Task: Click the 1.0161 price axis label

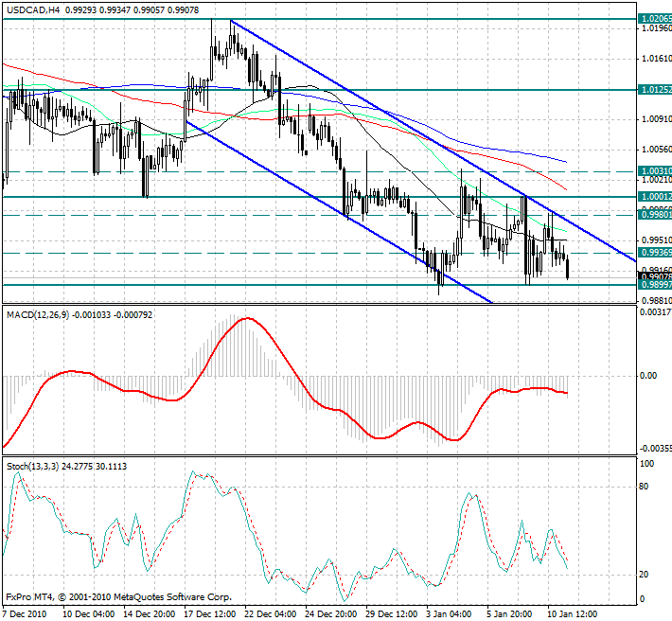Action: [657, 59]
